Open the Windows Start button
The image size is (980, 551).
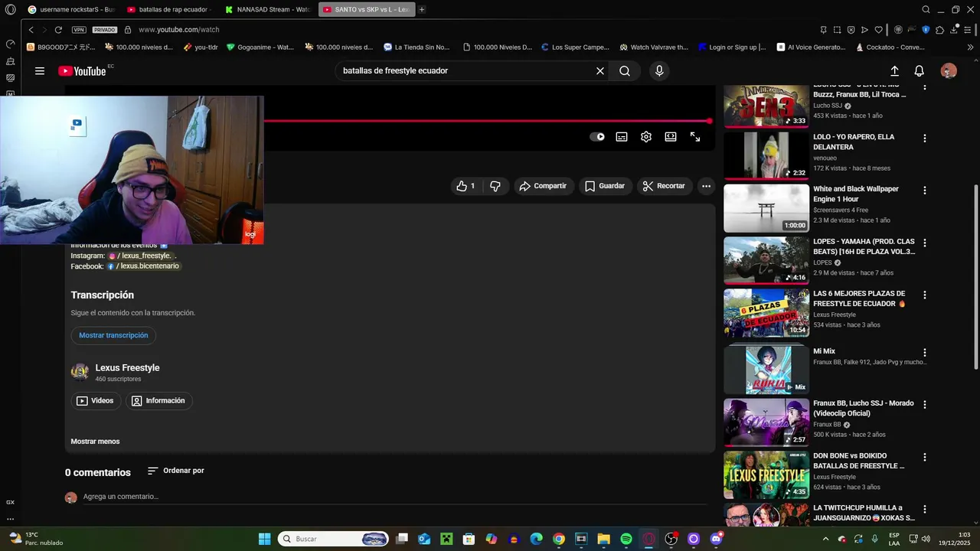click(264, 539)
